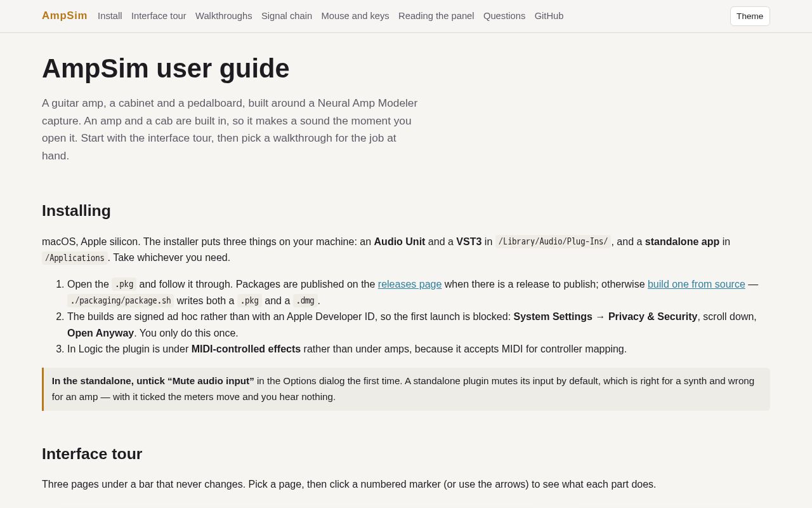The width and height of the screenshot is (812, 508).
Task: Follow the releases page link
Action: 410,284
